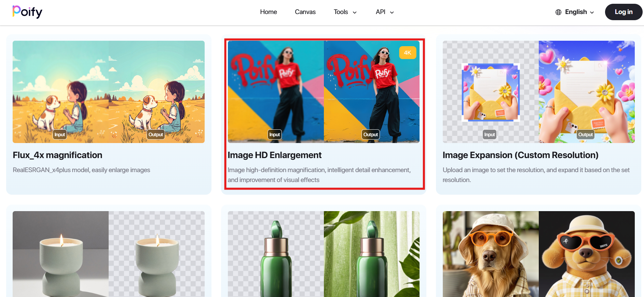The width and height of the screenshot is (644, 297).
Task: Click Image Expansion output envelope image
Action: (587, 92)
